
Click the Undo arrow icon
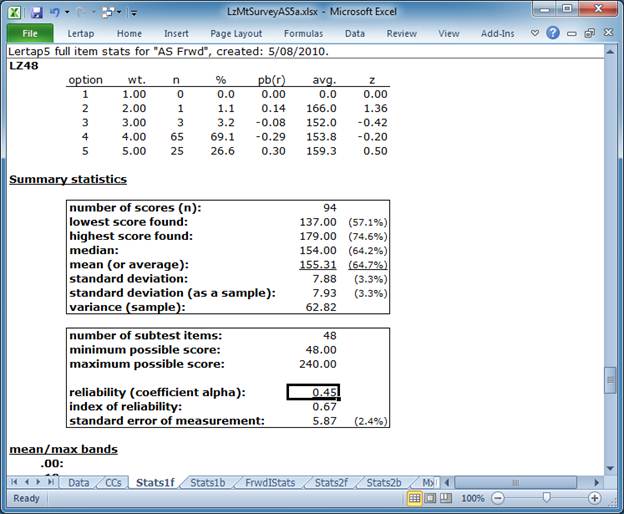pos(55,12)
